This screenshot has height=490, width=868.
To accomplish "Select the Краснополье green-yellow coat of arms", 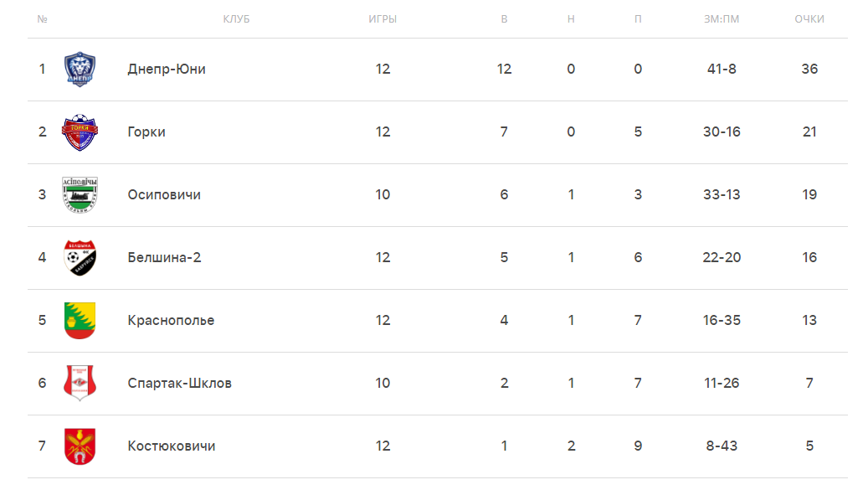I will 80,321.
